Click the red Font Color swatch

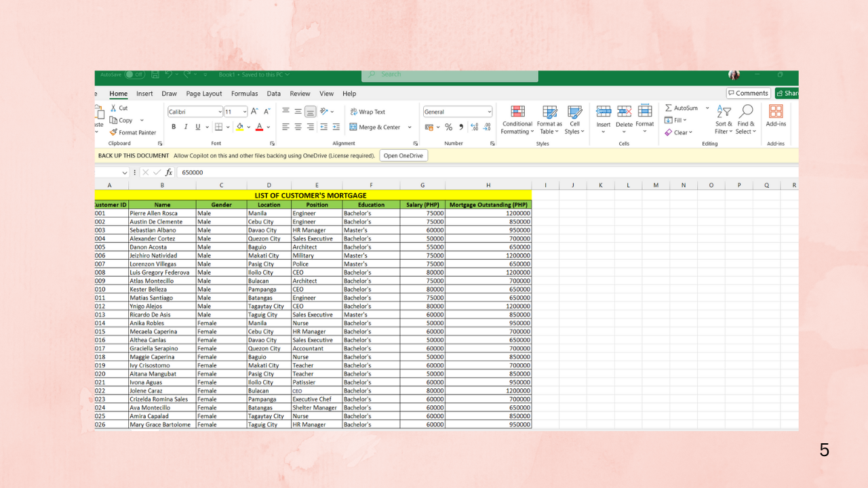260,127
